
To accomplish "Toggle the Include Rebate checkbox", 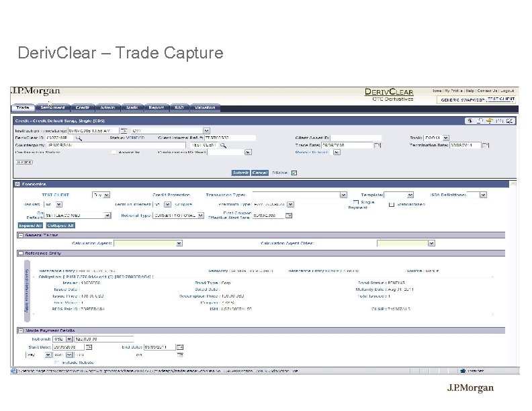I will tap(56, 363).
